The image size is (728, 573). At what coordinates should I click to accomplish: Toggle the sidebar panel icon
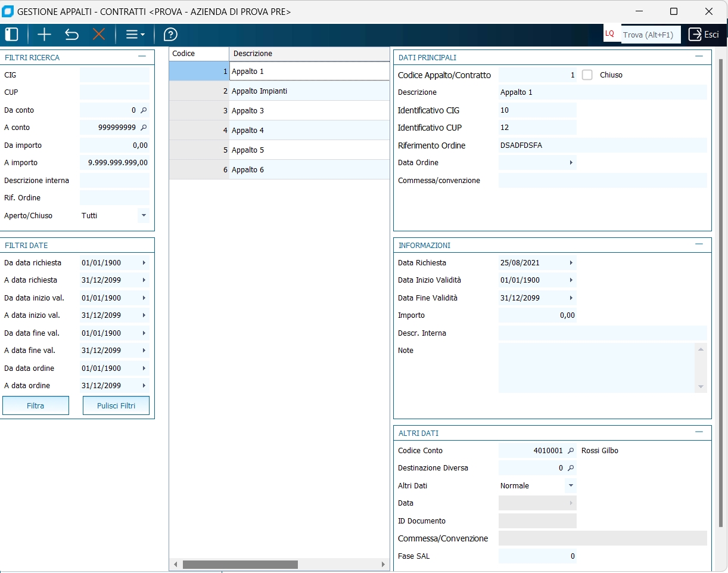click(x=11, y=35)
